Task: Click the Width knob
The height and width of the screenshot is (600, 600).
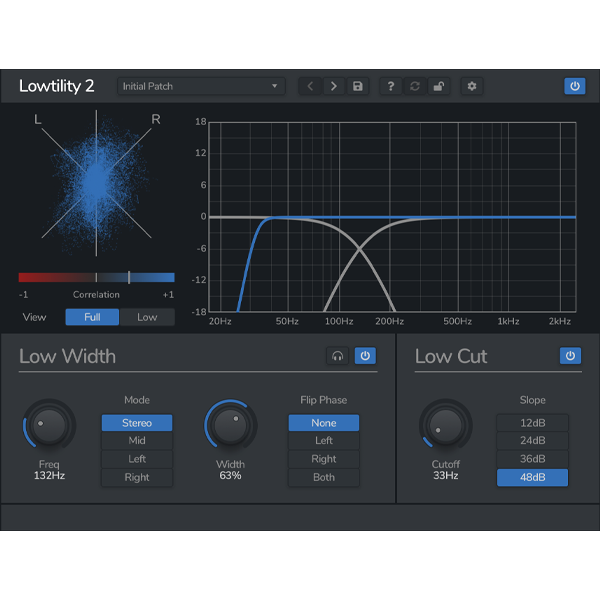Action: [230, 425]
